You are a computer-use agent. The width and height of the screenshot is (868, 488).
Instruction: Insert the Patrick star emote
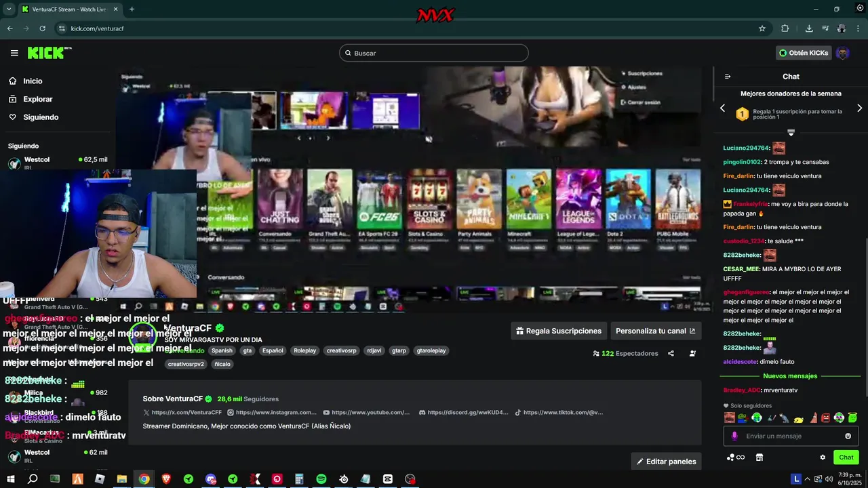click(813, 418)
